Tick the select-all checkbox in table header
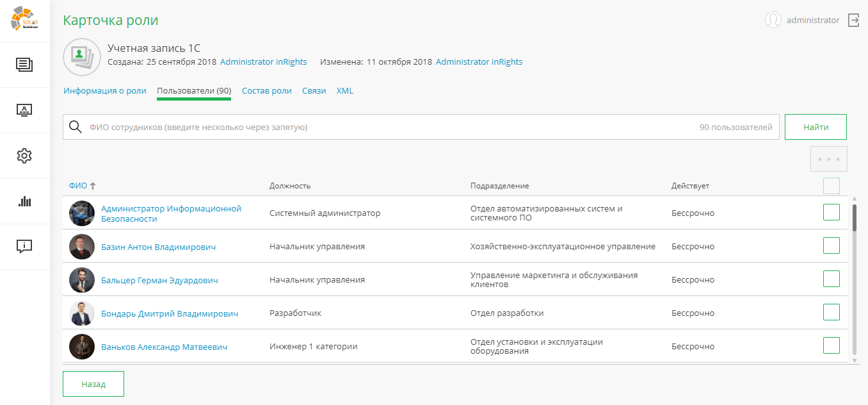 [831, 186]
